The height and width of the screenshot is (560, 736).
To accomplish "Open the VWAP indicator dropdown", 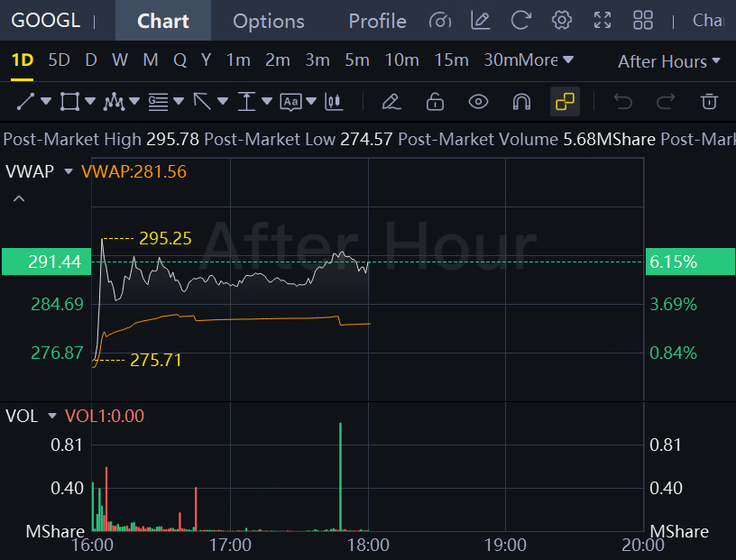I will (69, 171).
